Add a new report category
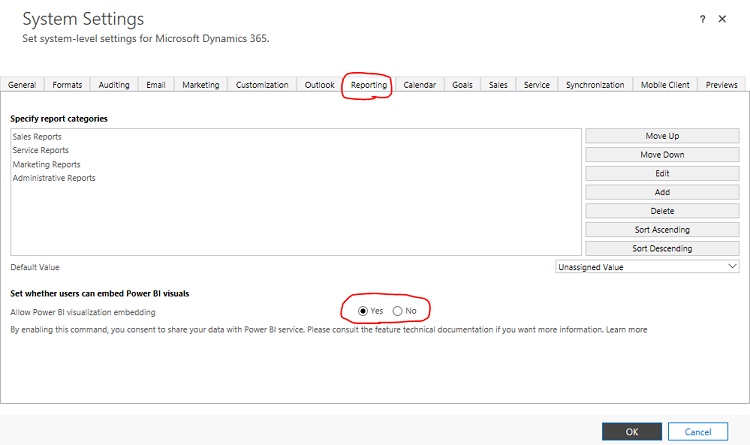 (662, 192)
